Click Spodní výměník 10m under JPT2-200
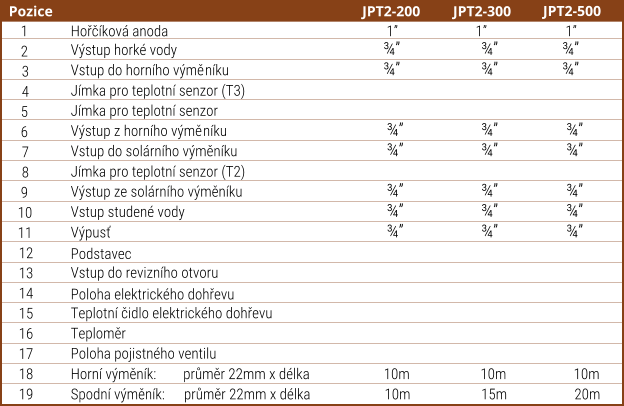 tap(397, 394)
